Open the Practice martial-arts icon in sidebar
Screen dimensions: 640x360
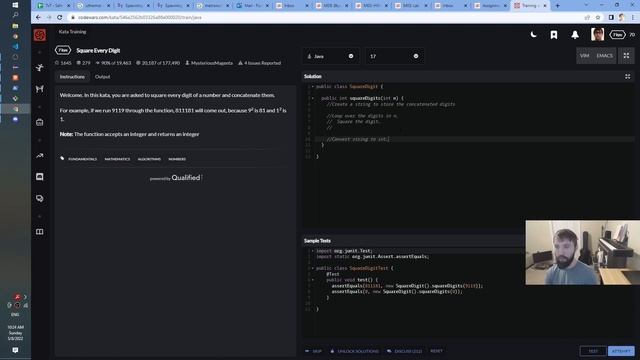[x=40, y=67]
